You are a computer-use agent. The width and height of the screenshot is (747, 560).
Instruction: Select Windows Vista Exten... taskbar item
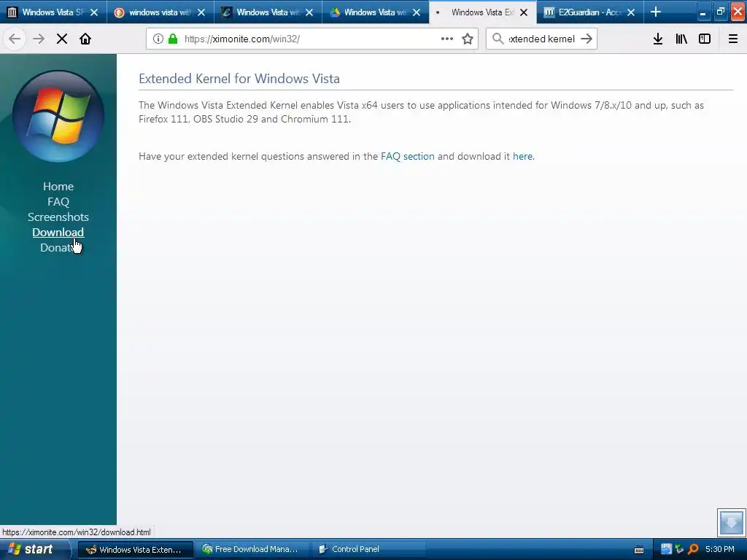point(135,549)
